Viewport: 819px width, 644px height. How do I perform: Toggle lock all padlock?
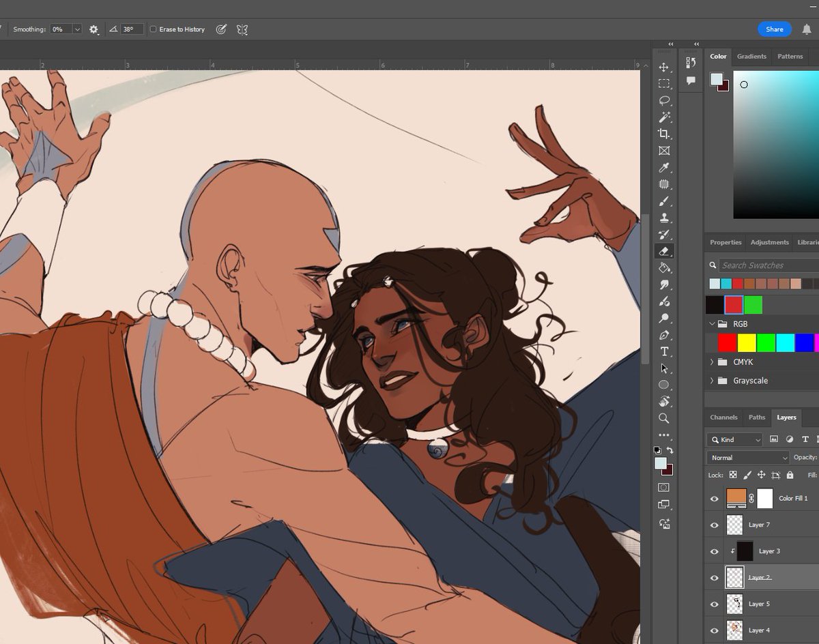pyautogui.click(x=790, y=475)
